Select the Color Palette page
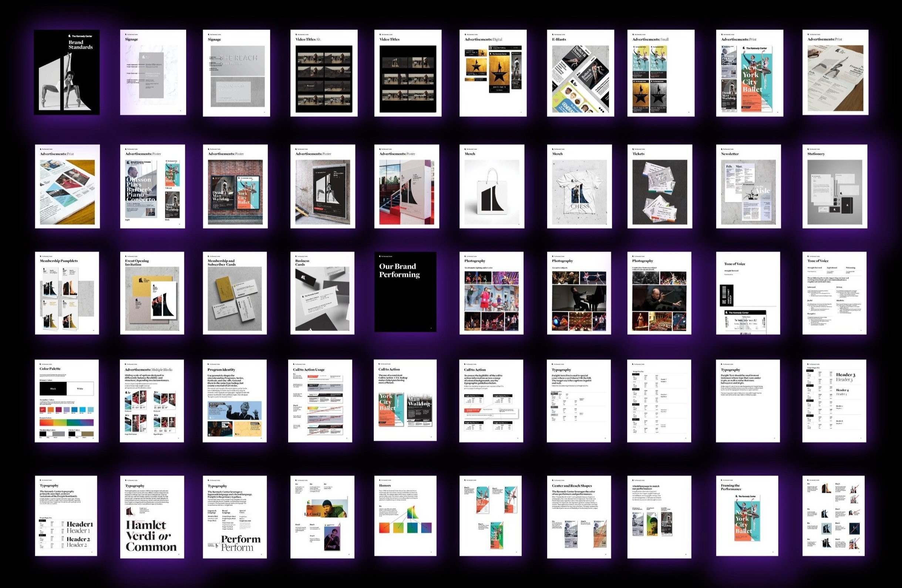Screen dimensions: 902x588 pyautogui.click(x=67, y=401)
